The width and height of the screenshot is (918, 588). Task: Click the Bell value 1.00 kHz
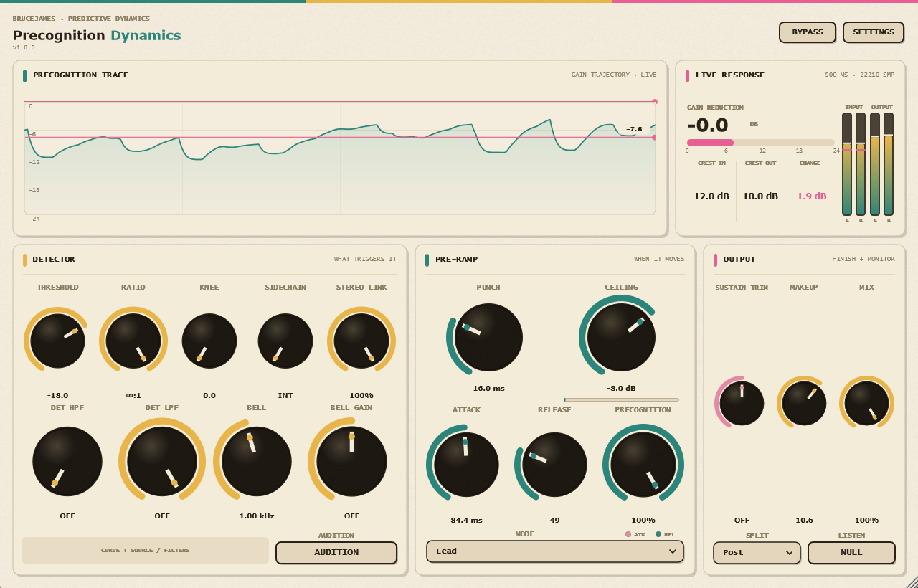[x=257, y=516]
